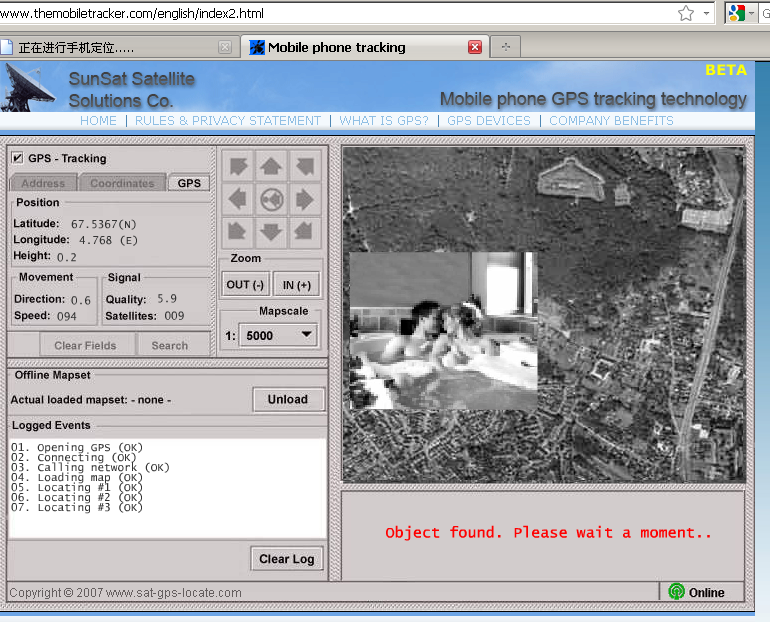Pan map up-left with diagonal arrow
Image resolution: width=770 pixels, height=622 pixels.
click(238, 166)
